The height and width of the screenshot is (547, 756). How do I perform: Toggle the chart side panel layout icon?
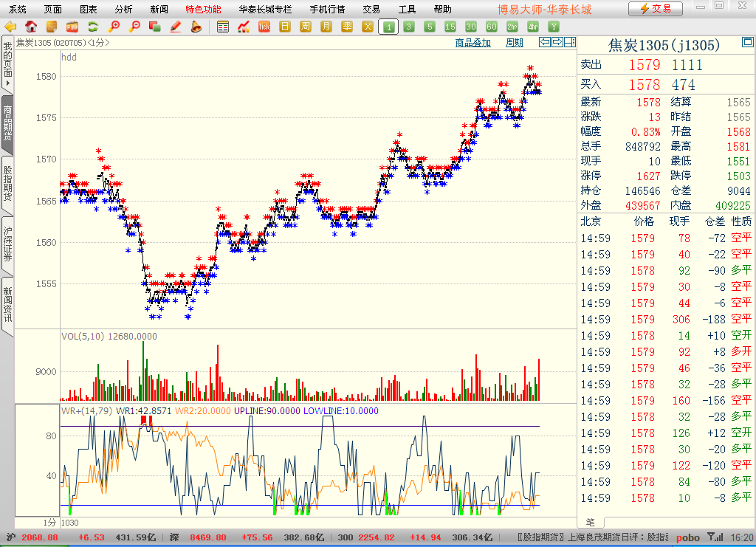point(570,42)
